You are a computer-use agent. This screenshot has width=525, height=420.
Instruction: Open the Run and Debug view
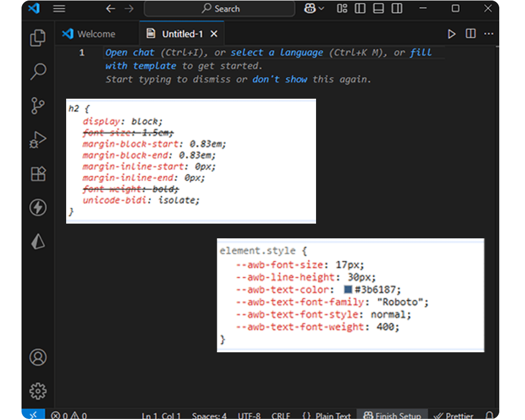tap(38, 140)
